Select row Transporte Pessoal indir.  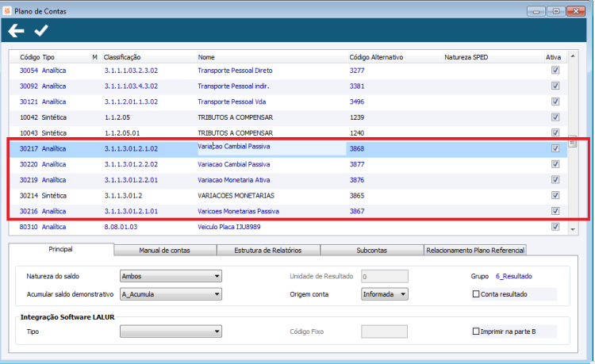click(x=288, y=86)
